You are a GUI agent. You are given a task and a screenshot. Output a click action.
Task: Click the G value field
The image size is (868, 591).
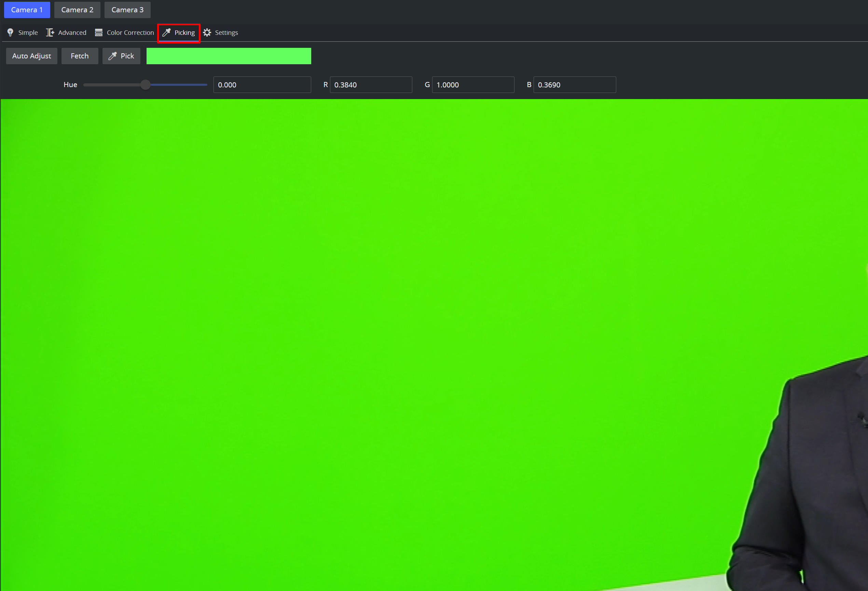pos(473,85)
